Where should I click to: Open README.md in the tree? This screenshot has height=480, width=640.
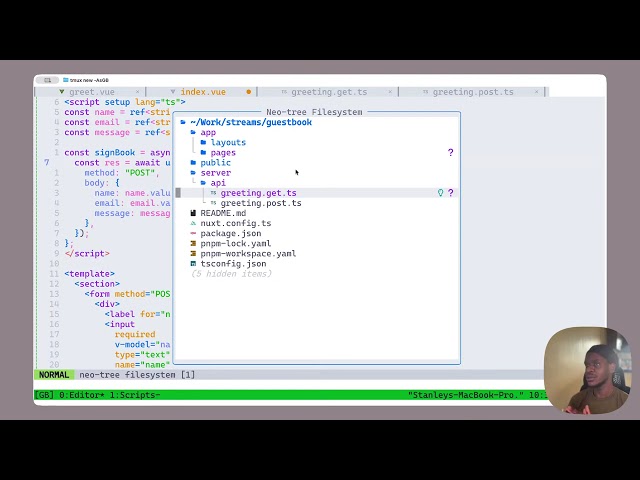pos(223,213)
